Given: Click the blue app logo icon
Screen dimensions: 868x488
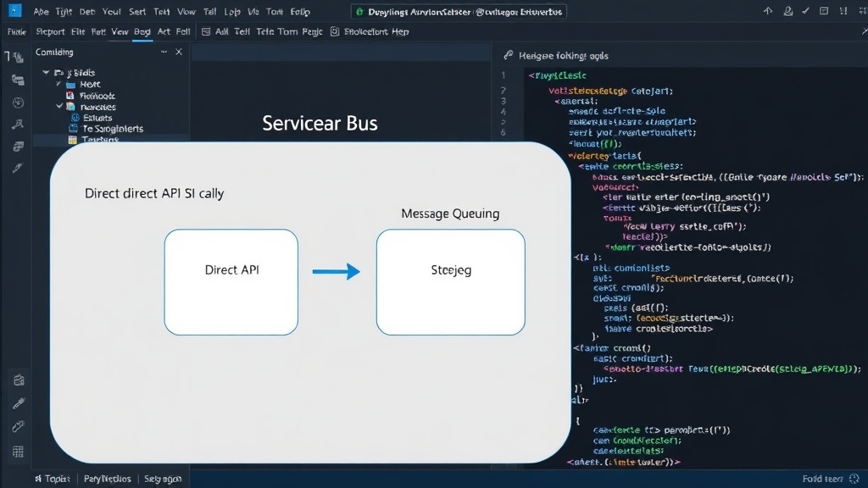Looking at the screenshot, I should click(14, 10).
